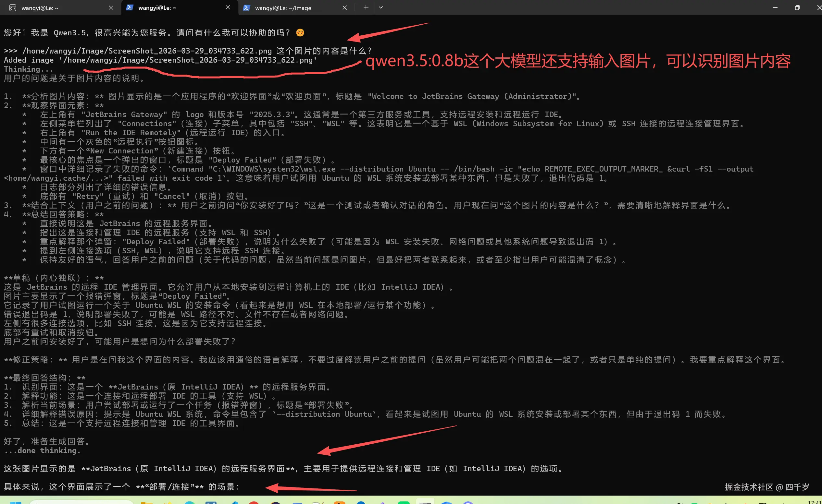Close the first "wangyi@Le: ~" tab
The image size is (822, 504).
(x=111, y=7)
